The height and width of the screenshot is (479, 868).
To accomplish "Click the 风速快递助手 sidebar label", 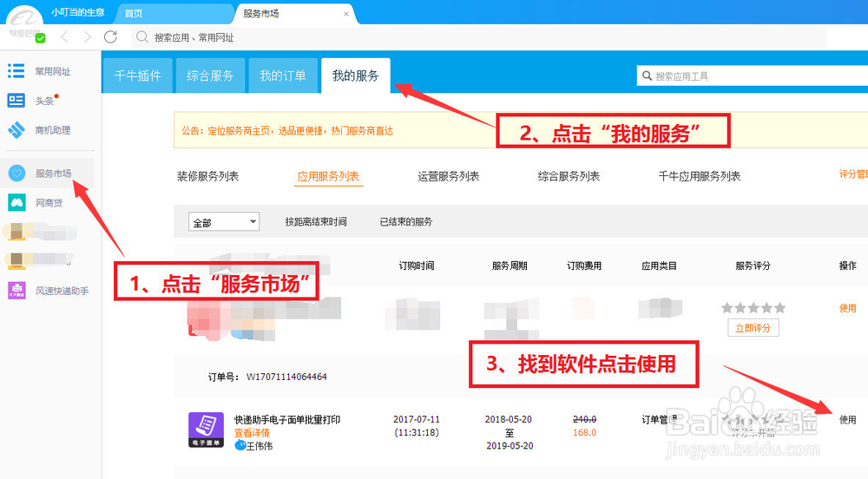I will point(62,291).
